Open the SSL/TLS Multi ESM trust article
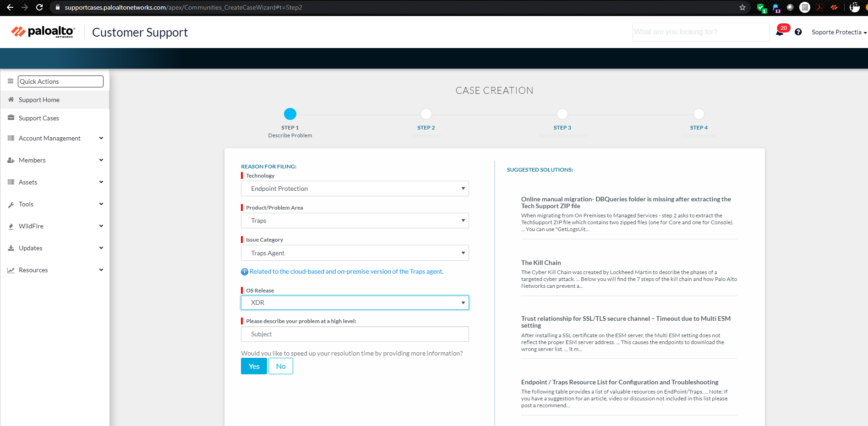 coord(626,322)
